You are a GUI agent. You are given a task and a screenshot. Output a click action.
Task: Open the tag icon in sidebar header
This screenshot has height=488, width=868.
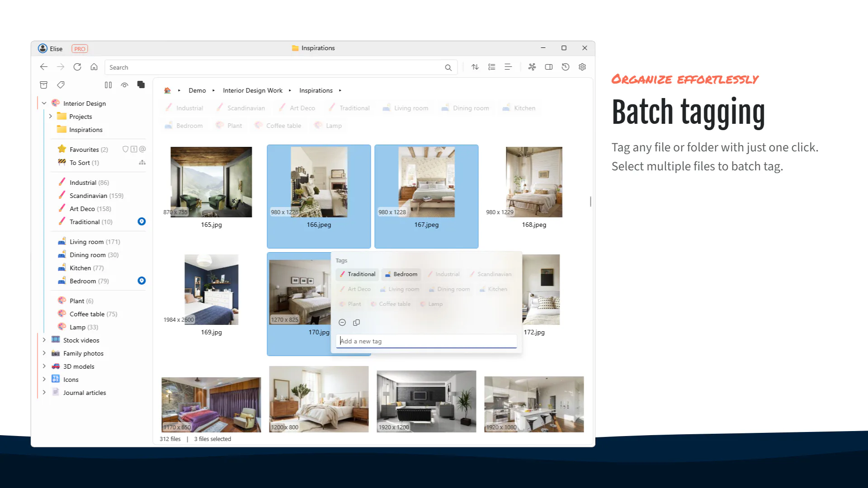click(61, 84)
